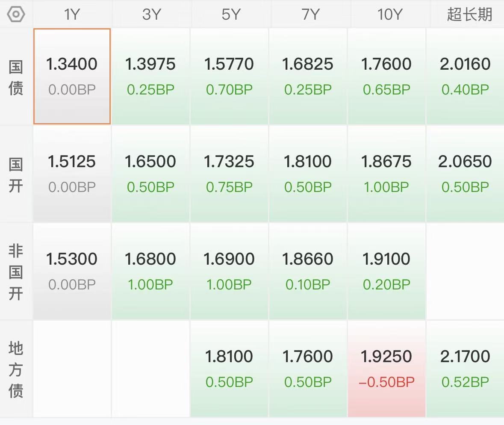Select the 10Y column header

389,14
